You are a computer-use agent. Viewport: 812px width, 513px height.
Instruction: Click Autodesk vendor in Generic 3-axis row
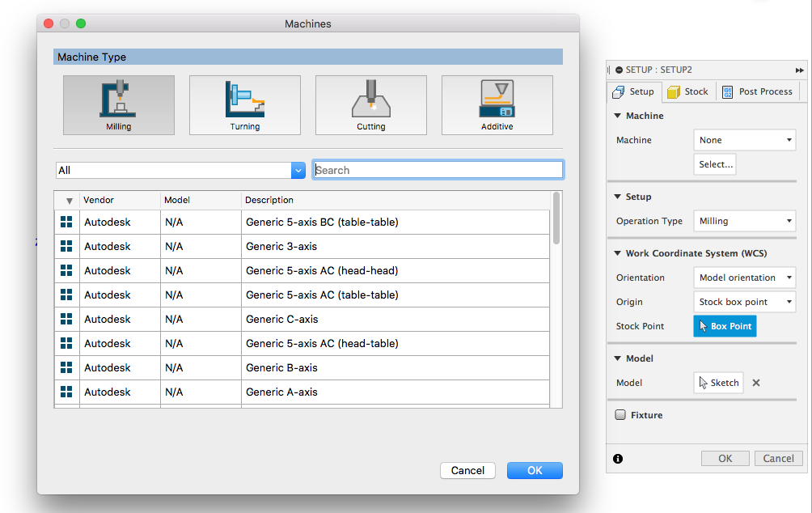[108, 246]
